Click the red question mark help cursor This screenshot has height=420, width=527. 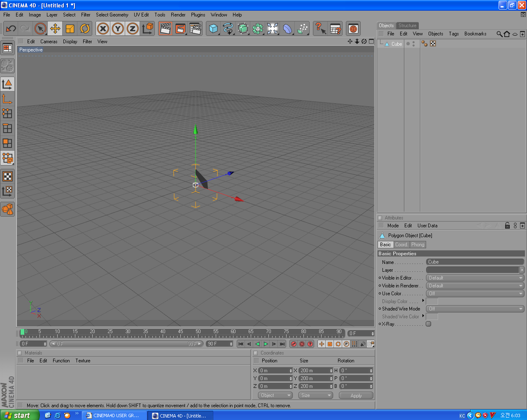coord(320,28)
